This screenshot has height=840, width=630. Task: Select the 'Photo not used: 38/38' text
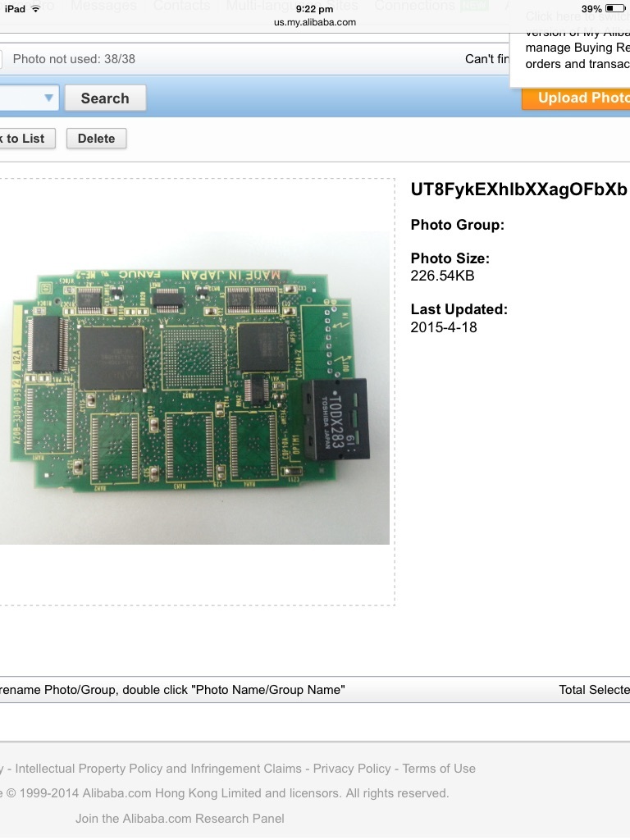(x=74, y=58)
